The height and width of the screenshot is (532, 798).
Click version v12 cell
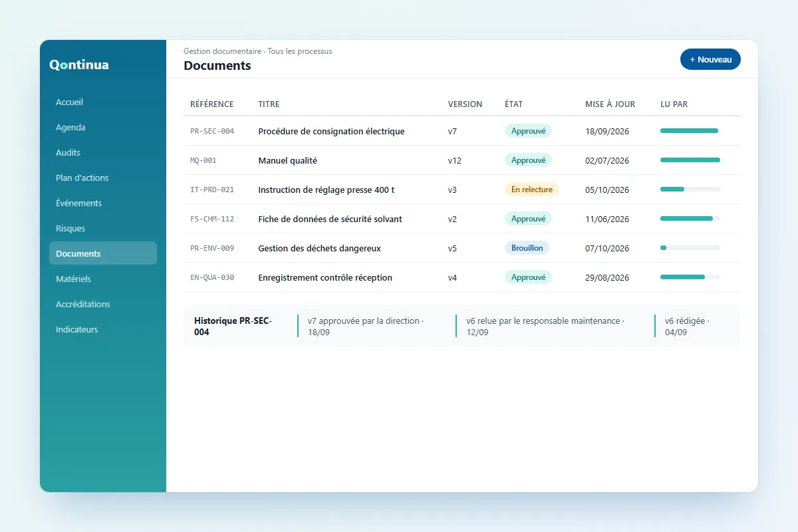click(455, 160)
